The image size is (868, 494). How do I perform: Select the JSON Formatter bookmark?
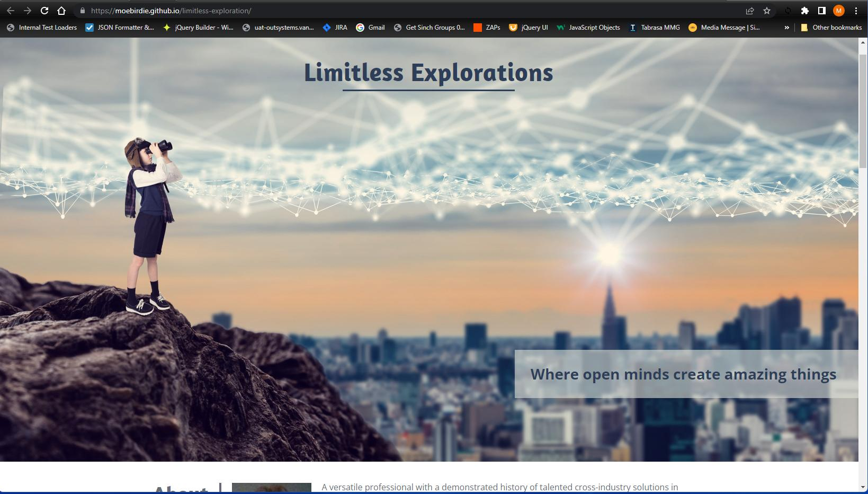click(x=120, y=28)
